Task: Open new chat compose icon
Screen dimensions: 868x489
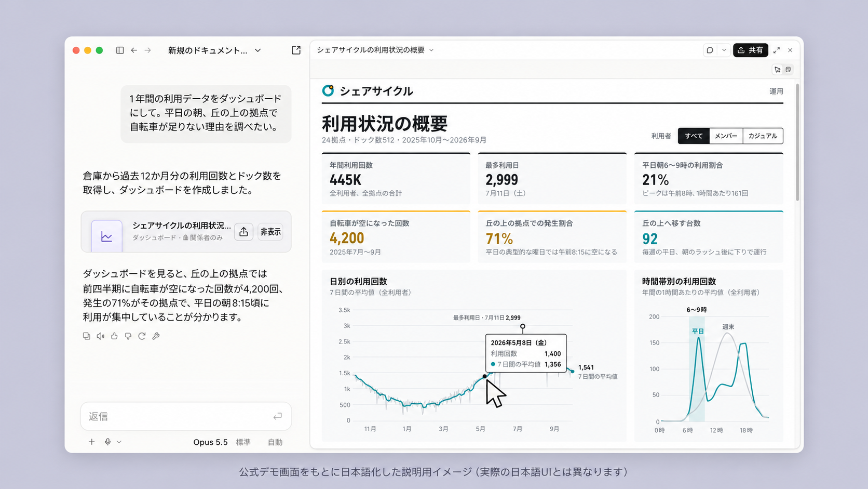Action: 296,50
